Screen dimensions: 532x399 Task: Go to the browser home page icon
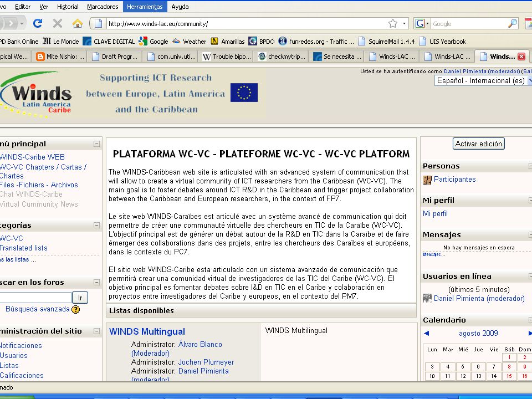78,23
